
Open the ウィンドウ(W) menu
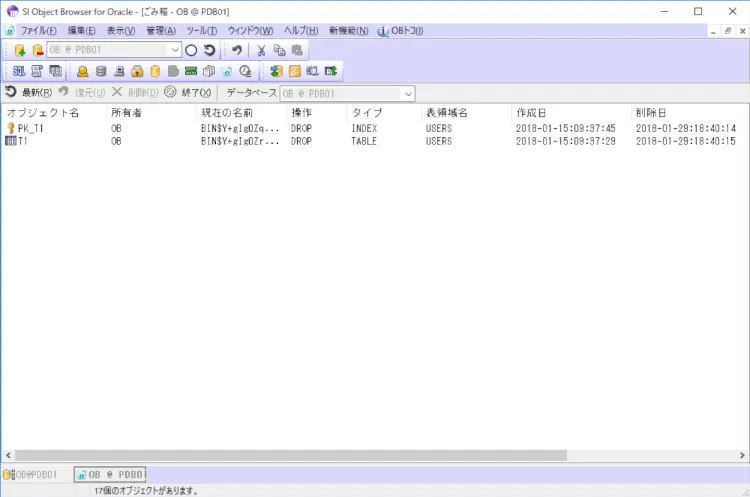(250, 31)
